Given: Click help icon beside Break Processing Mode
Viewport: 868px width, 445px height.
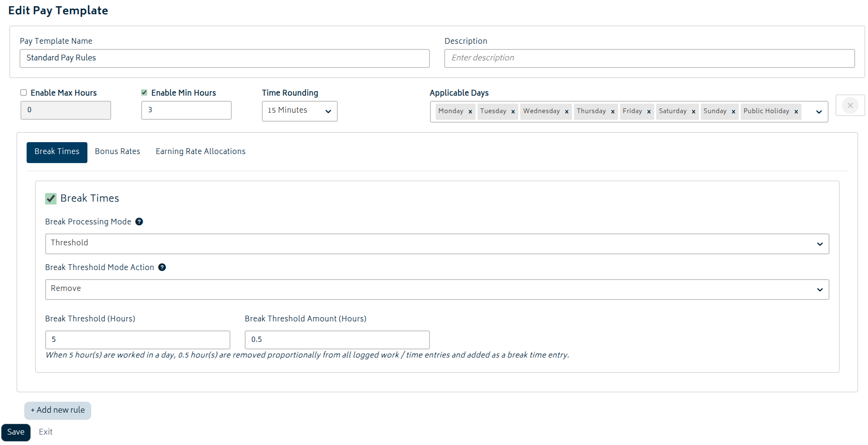Looking at the screenshot, I should pyautogui.click(x=139, y=222).
